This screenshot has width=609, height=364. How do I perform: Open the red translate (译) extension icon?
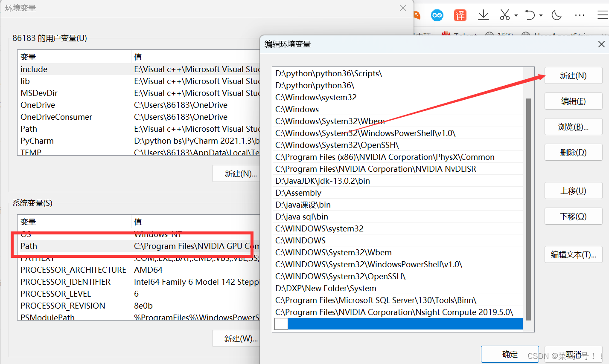click(460, 15)
